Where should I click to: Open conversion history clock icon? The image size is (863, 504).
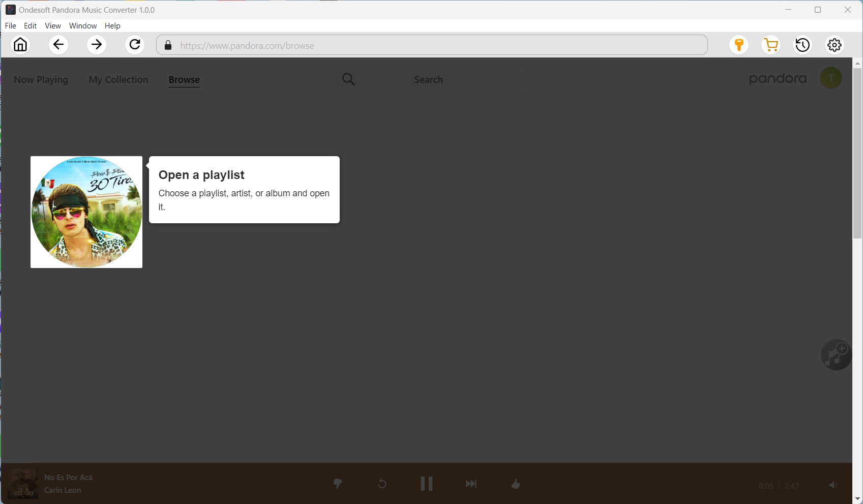click(802, 45)
